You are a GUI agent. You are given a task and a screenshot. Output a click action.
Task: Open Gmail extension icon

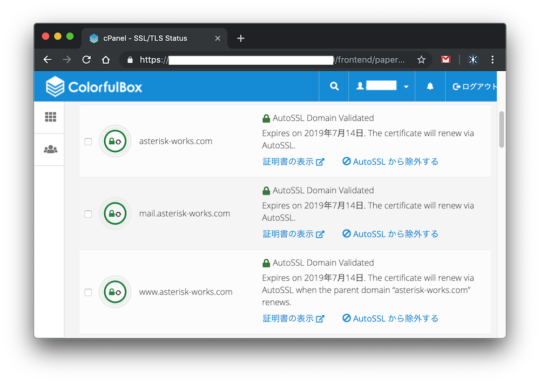point(446,60)
